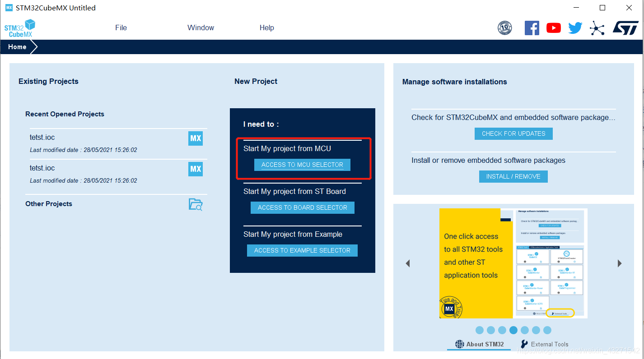Click the MX app icon in title bar
The height and width of the screenshot is (359, 644).
9,8
